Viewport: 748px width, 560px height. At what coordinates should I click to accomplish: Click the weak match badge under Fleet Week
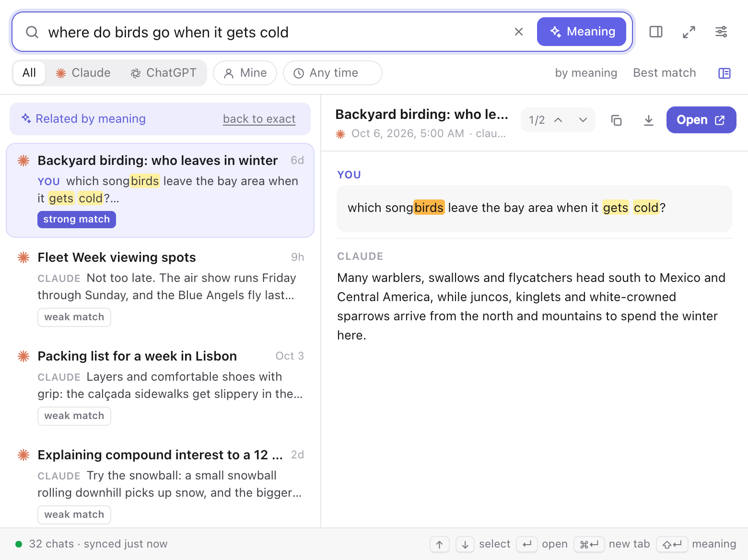click(x=74, y=317)
